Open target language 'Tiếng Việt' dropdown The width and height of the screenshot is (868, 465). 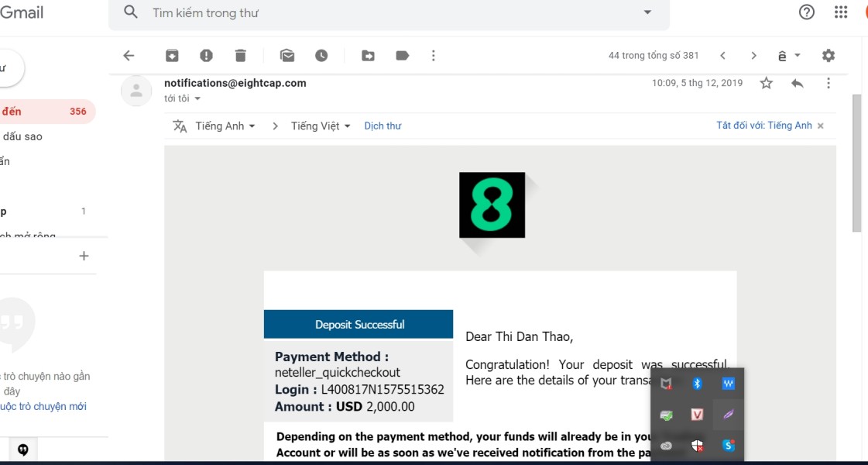[x=321, y=126]
